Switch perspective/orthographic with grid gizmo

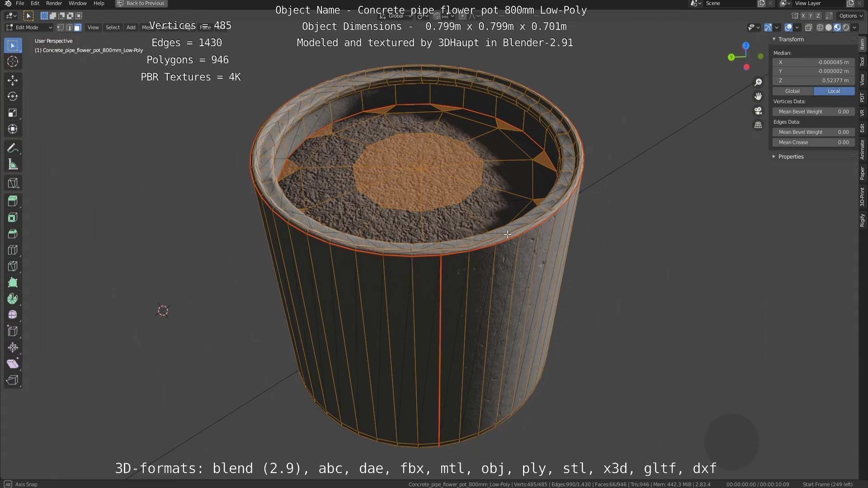click(758, 125)
